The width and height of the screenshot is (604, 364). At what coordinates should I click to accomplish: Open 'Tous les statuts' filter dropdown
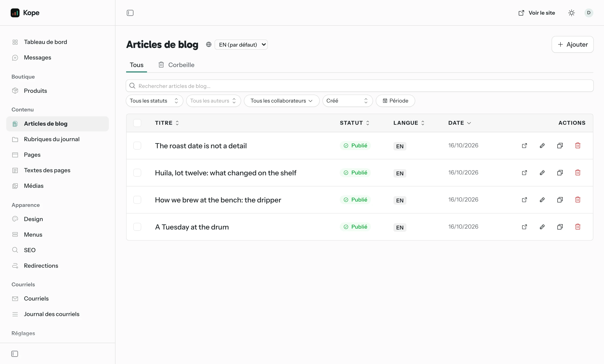154,101
